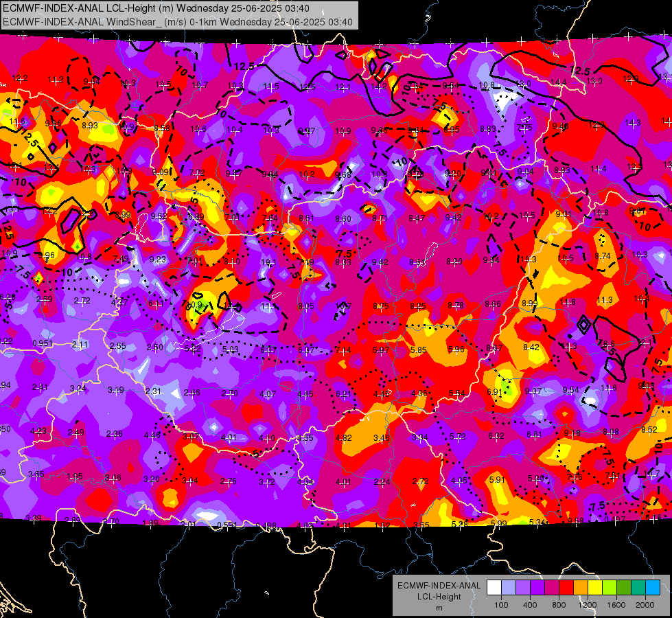The image size is (672, 618).
Task: Click the grid value 8.60
Action: pyautogui.click(x=343, y=219)
